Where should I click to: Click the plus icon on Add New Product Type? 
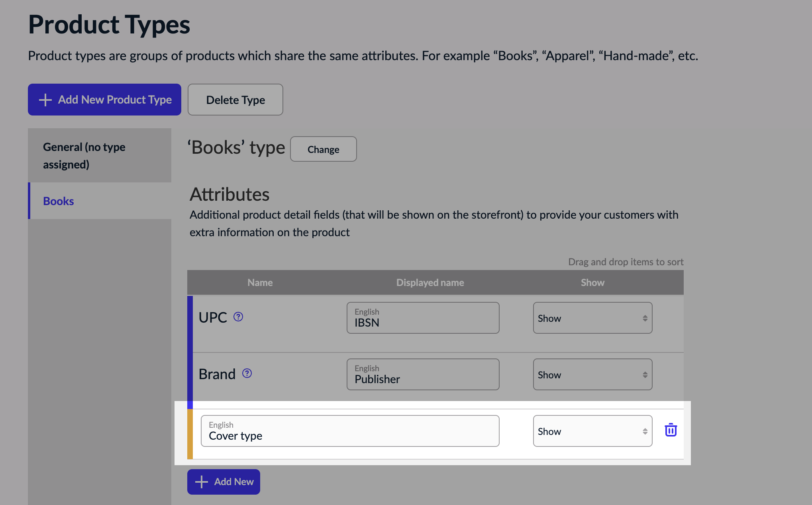coord(45,100)
